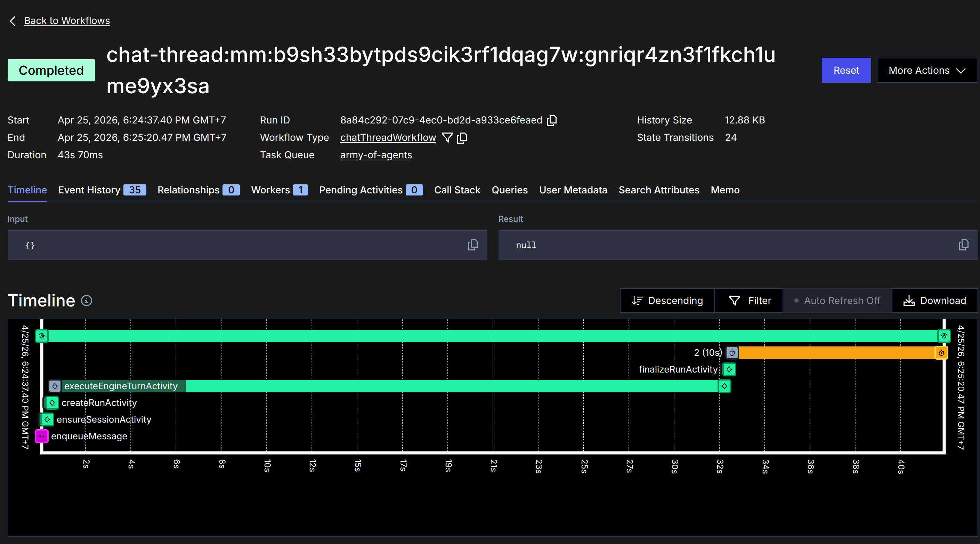Click the enqueueMessage label
Viewport: 980px width, 544px height.
tap(89, 436)
